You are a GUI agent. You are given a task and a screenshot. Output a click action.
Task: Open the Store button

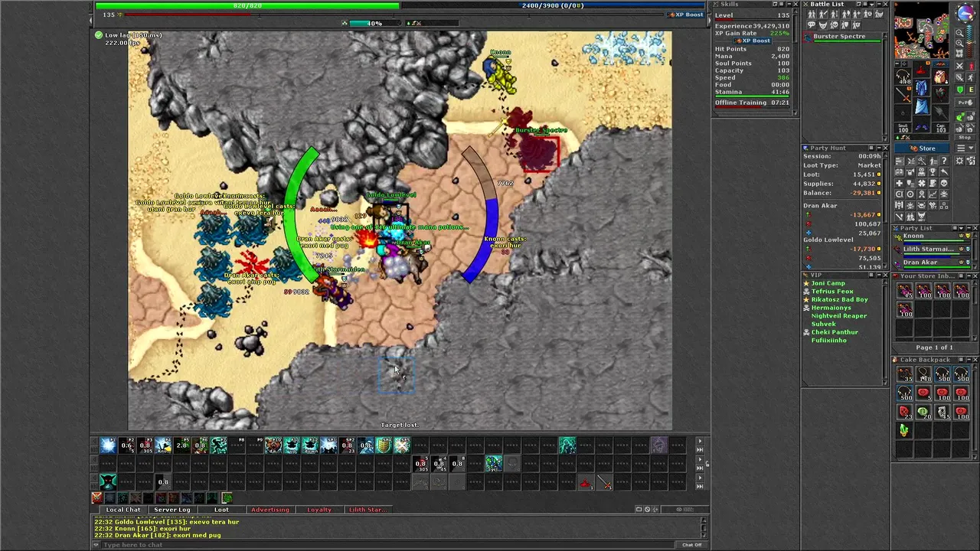click(922, 148)
